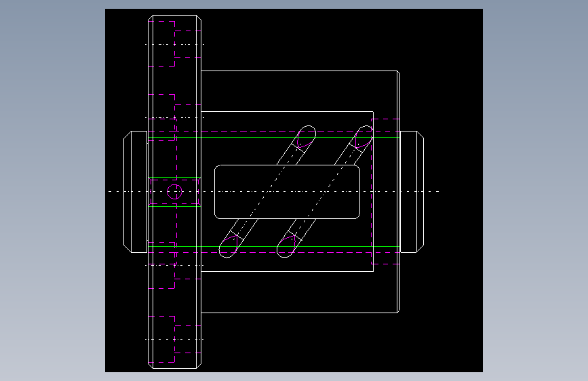Click the lower long green horizontal line
Image resolution: width=588 pixels, height=381 pixels.
point(274,246)
